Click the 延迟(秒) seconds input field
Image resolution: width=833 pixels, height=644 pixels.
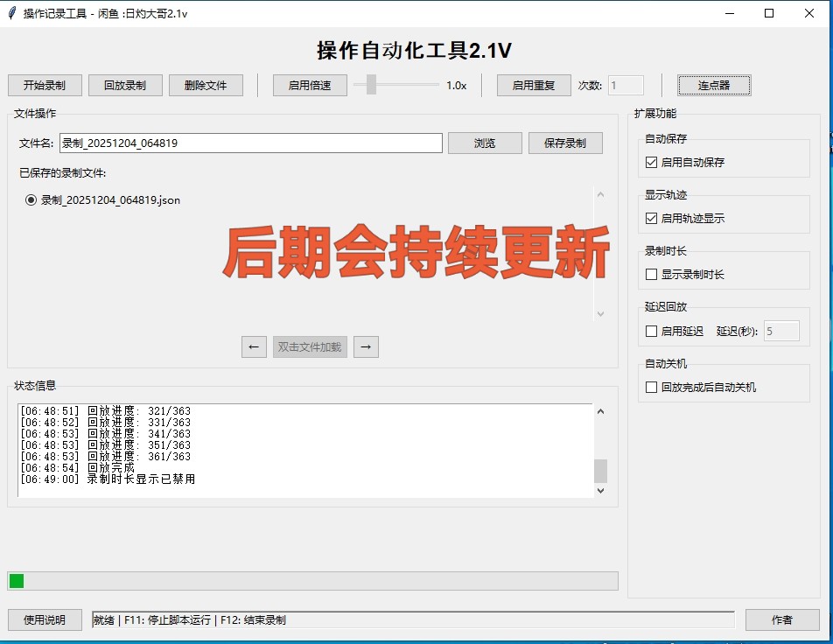pos(781,331)
